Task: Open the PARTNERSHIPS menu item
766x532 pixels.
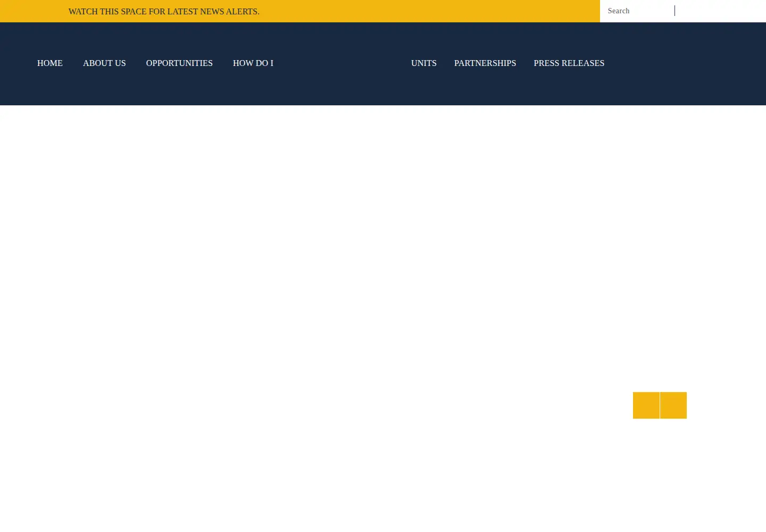Action: 485,63
